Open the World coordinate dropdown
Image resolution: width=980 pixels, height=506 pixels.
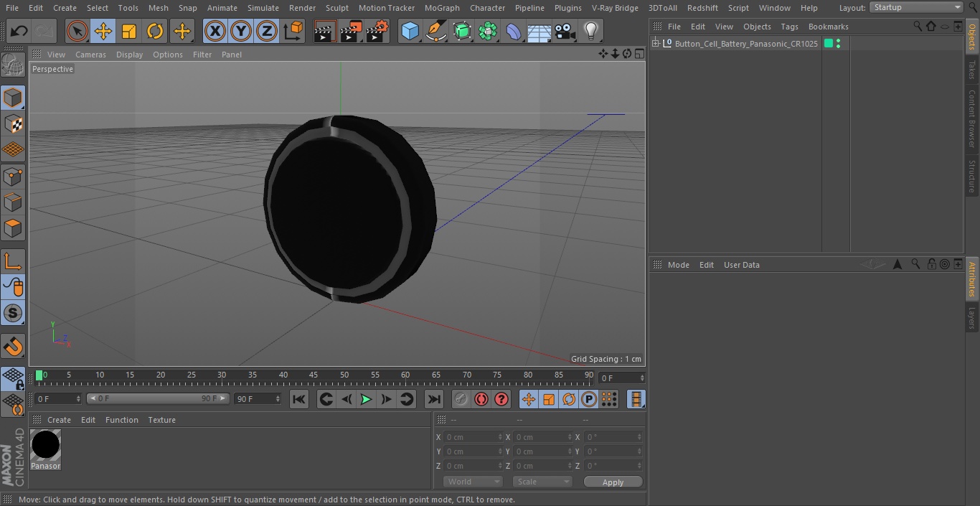(x=473, y=482)
